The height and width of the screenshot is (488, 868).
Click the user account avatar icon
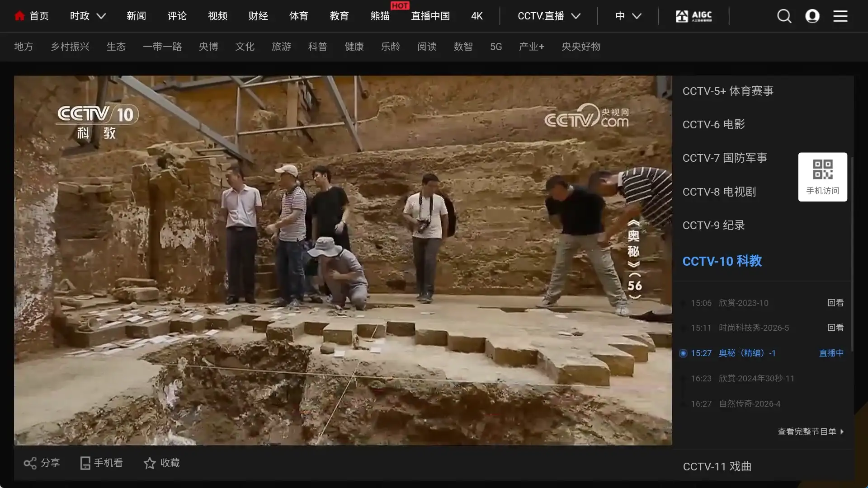(x=812, y=16)
